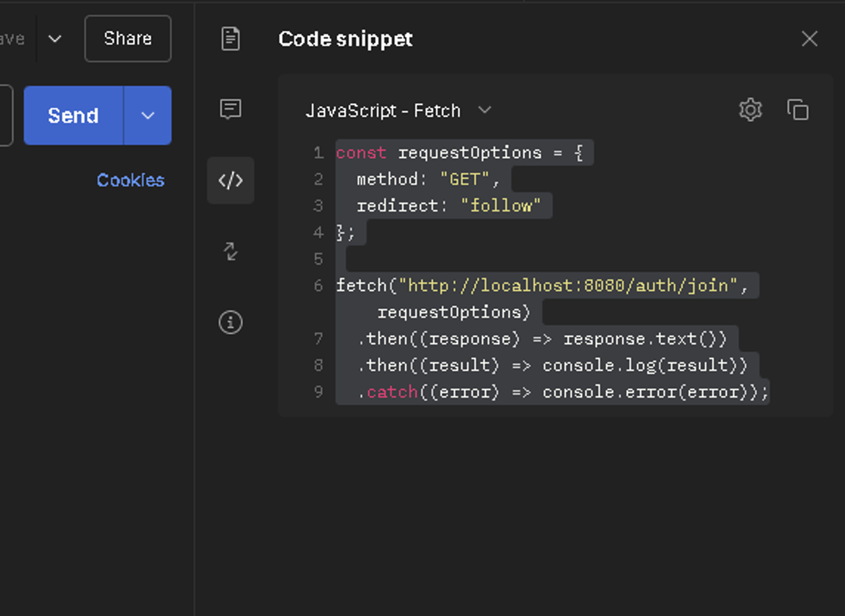This screenshot has height=616, width=845.
Task: Expand the Save options chevron
Action: point(55,39)
